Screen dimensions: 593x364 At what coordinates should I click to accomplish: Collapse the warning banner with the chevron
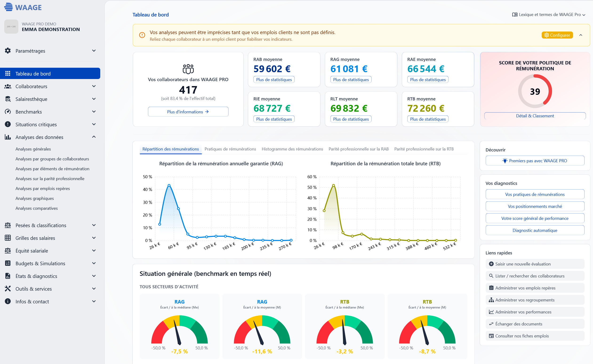[581, 35]
